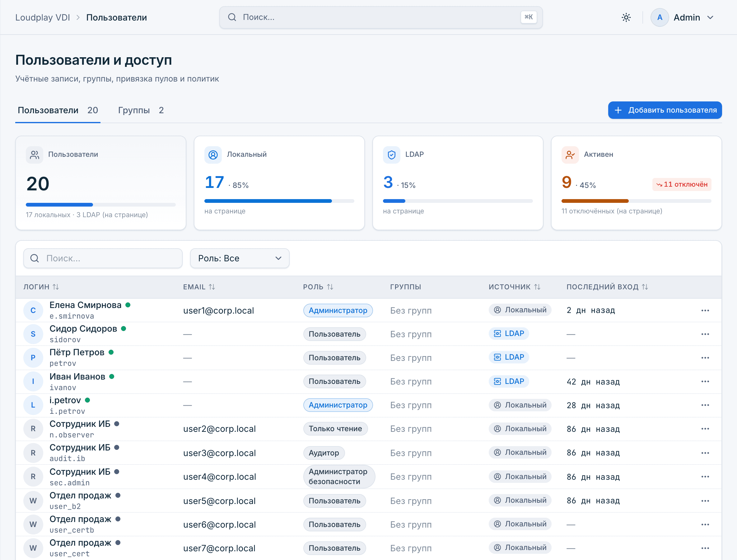Click 42 дн назад last login
The width and height of the screenshot is (737, 560).
pyautogui.click(x=593, y=382)
